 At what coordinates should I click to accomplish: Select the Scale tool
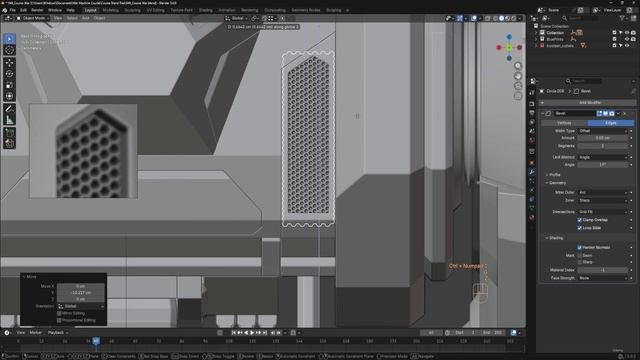pyautogui.click(x=9, y=85)
